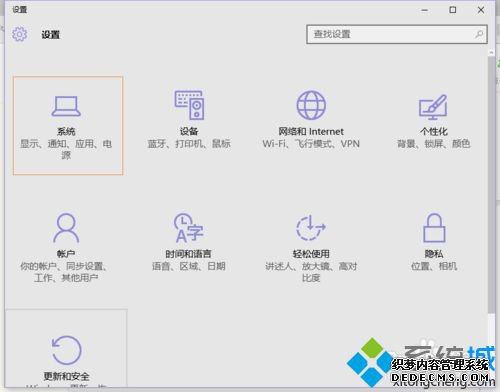The height and width of the screenshot is (392, 500).
Task: Click the 网络和 Internet label text
Action: click(311, 132)
